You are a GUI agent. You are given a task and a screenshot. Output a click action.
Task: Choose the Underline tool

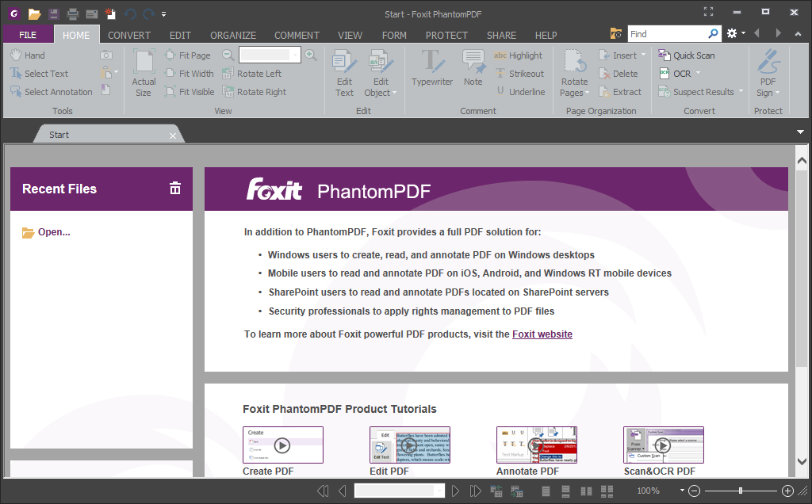520,92
